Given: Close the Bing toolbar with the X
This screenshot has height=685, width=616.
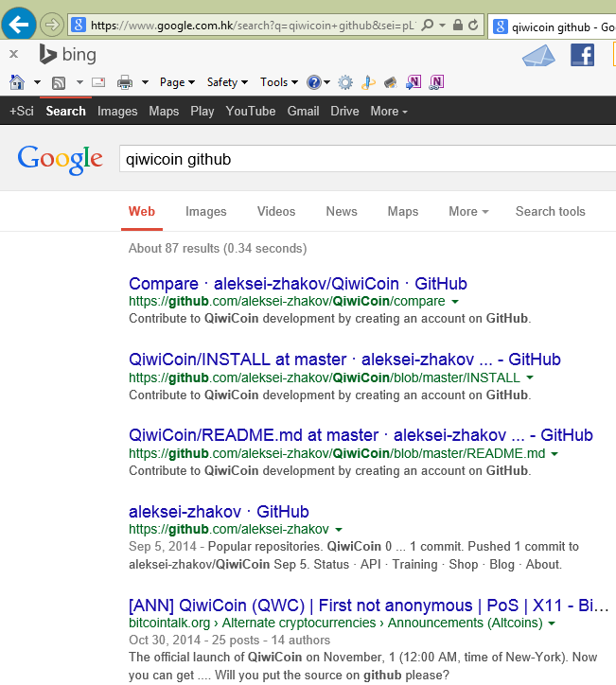Looking at the screenshot, I should [13, 54].
